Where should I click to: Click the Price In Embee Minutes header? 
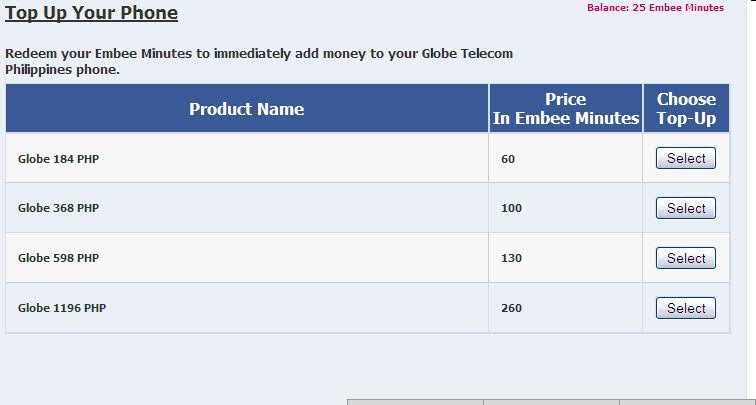pos(566,108)
